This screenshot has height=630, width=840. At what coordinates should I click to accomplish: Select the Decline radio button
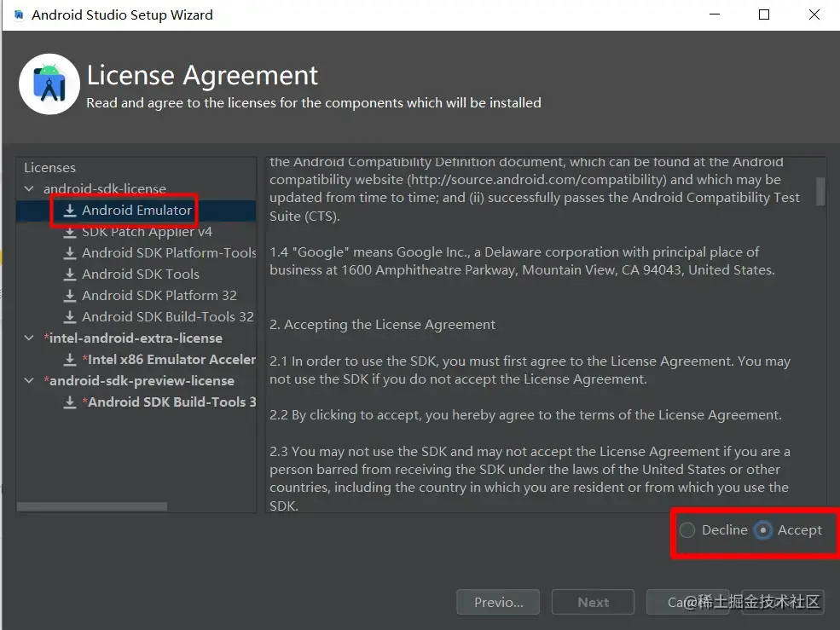687,530
